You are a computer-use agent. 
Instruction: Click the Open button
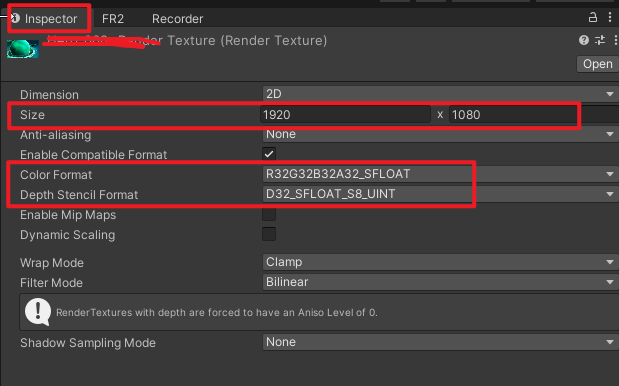(598, 64)
